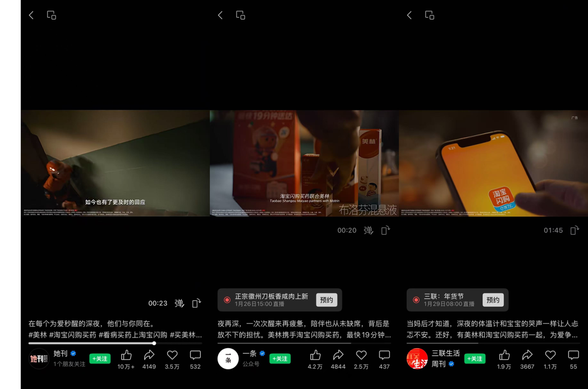
Task: Tap the thumbs-up icon under 她刊's video
Action: [125, 355]
